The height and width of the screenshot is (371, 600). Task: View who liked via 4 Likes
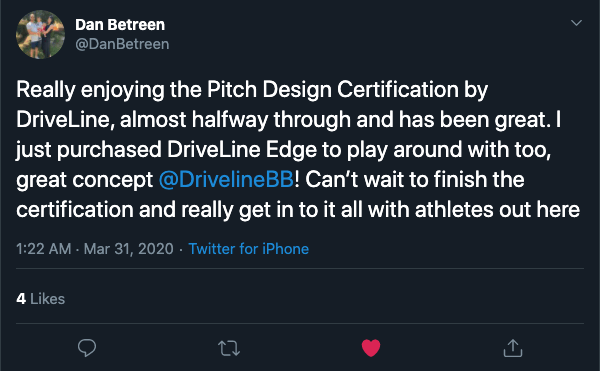[41, 299]
